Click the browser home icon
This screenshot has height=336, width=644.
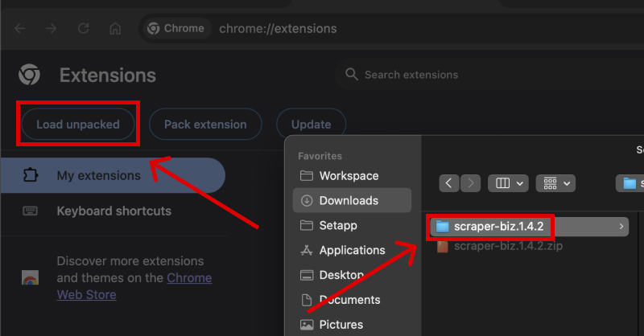click(115, 29)
